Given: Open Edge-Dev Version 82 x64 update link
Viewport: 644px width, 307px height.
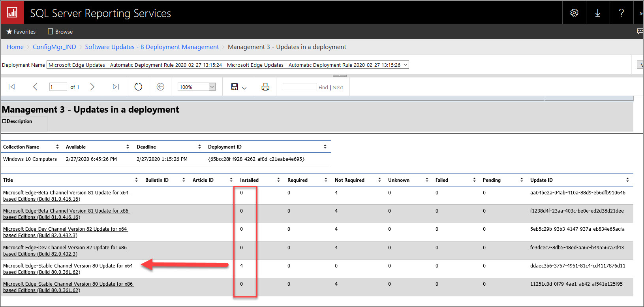Looking at the screenshot, I should pos(66,232).
